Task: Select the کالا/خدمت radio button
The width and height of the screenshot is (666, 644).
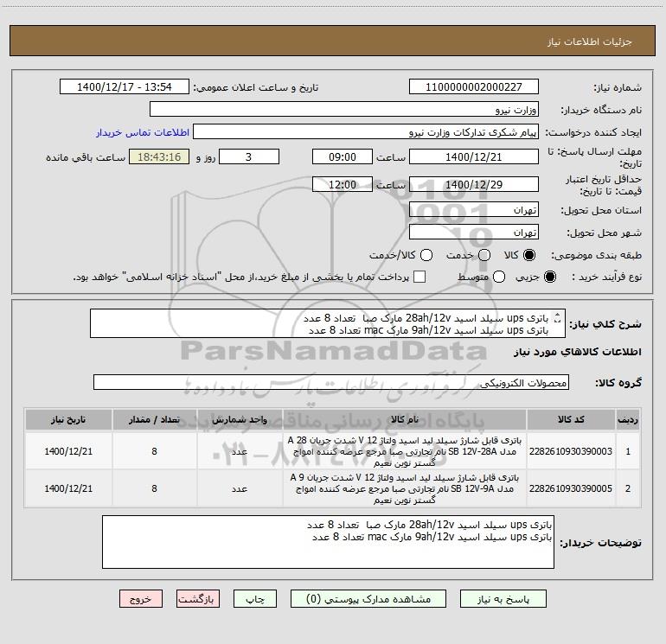Action: coord(426,255)
